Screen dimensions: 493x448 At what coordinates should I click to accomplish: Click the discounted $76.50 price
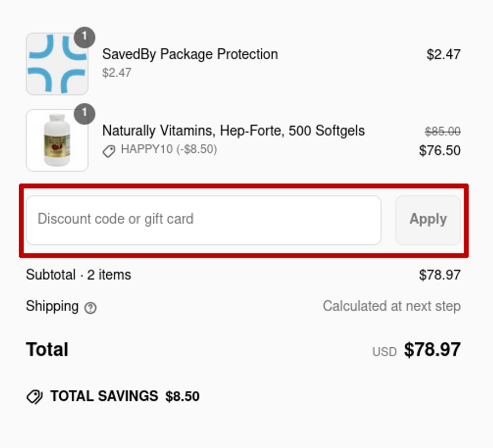(x=439, y=151)
